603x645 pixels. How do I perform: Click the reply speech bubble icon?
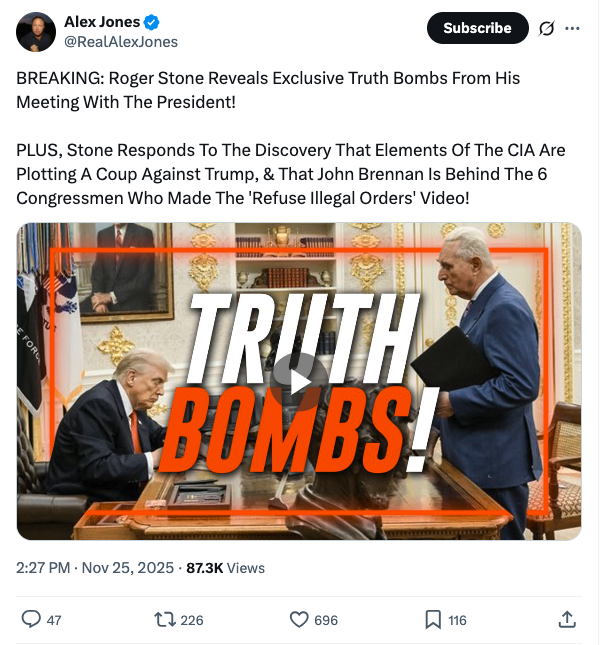(x=31, y=620)
